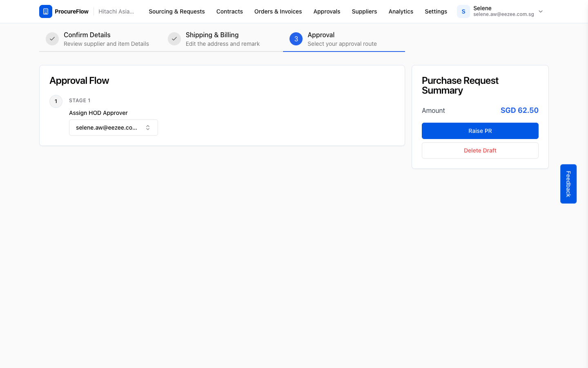The image size is (588, 368).
Task: Open the user account chevron dropdown
Action: click(x=541, y=11)
